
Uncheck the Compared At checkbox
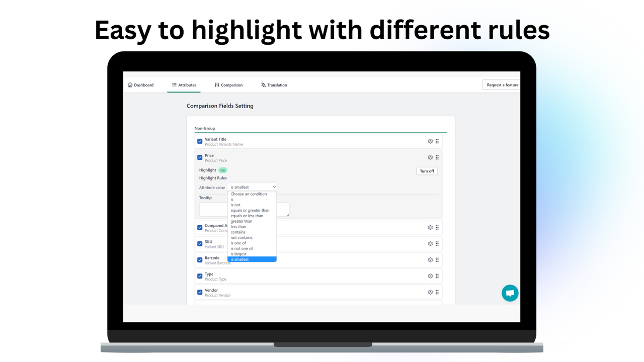tap(200, 227)
